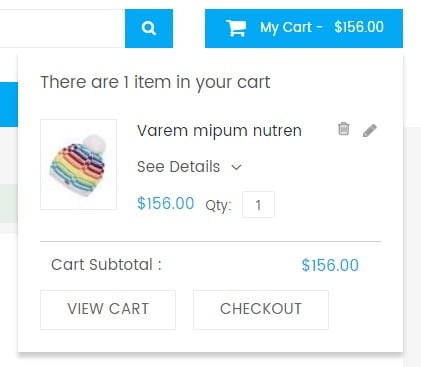Screen dimensions: 421x367
Task: Focus the Qty input field
Action: pyautogui.click(x=258, y=204)
